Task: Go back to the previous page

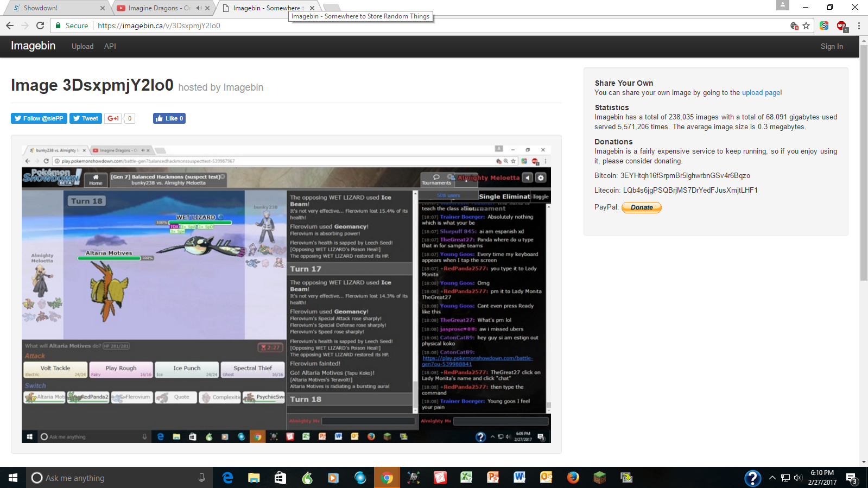Action: point(10,26)
